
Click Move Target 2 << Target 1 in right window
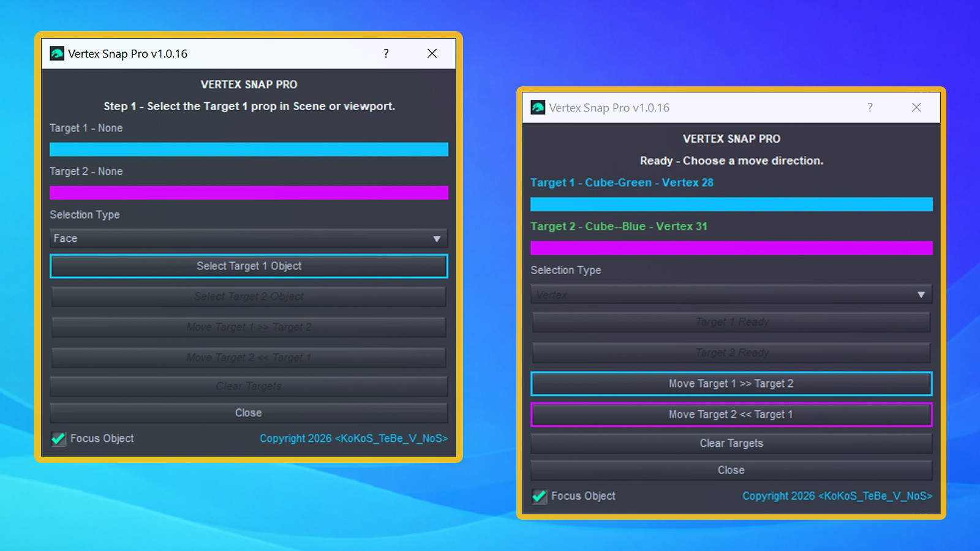[x=731, y=414]
